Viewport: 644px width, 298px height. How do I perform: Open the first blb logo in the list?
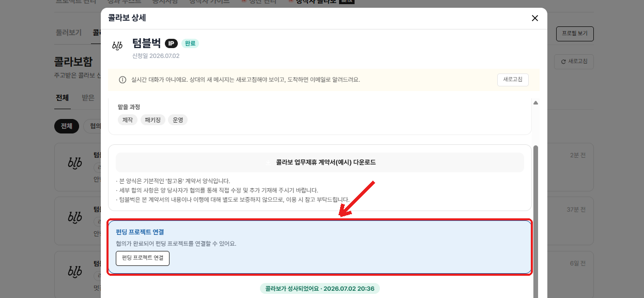75,162
